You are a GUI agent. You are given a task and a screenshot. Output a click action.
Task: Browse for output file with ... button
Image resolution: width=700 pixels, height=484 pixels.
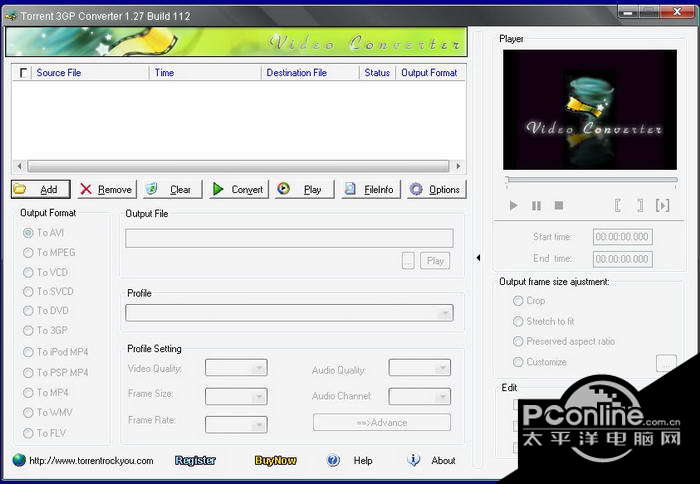point(408,261)
